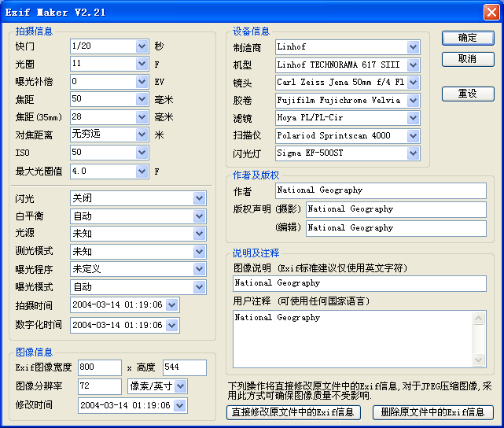Click the 扫描仪 field text Polariod Sprintscan 4000

333,135
